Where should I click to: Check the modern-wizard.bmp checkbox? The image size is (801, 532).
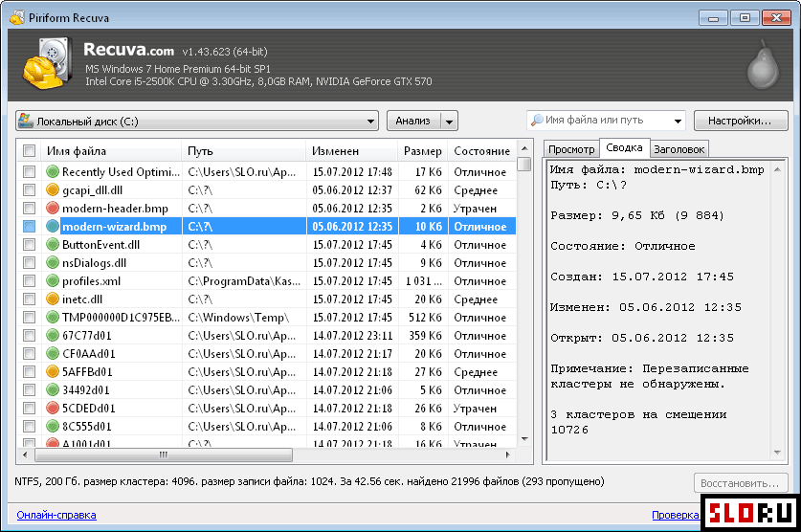pyautogui.click(x=29, y=226)
